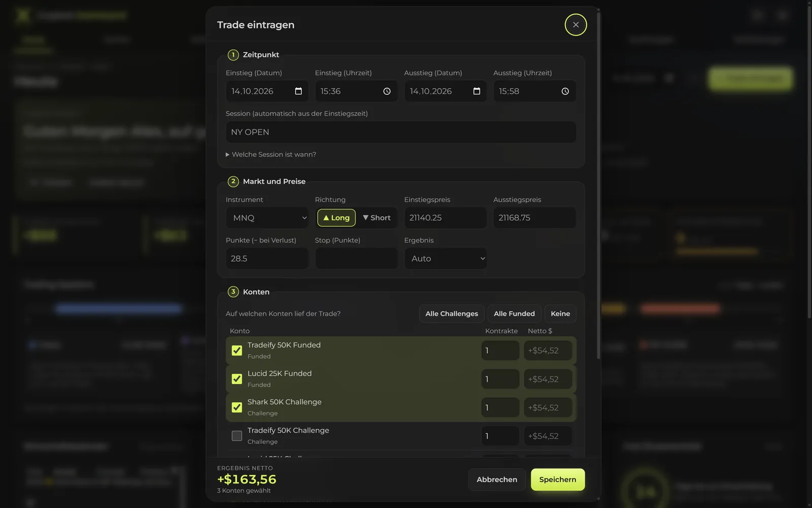Image resolution: width=812 pixels, height=508 pixels.
Task: Edit Kontrakte for Lucid 25K Funded
Action: click(x=500, y=379)
